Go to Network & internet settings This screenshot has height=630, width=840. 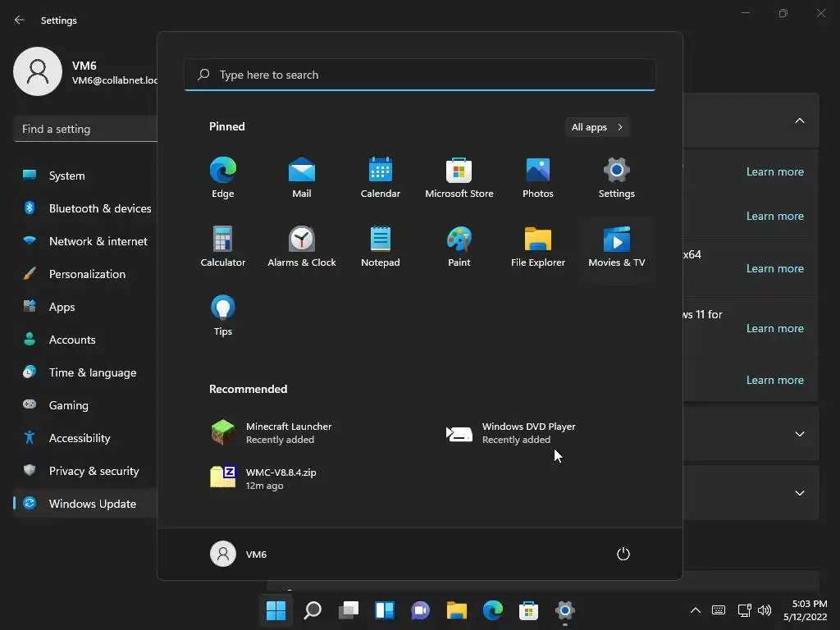[x=85, y=241]
